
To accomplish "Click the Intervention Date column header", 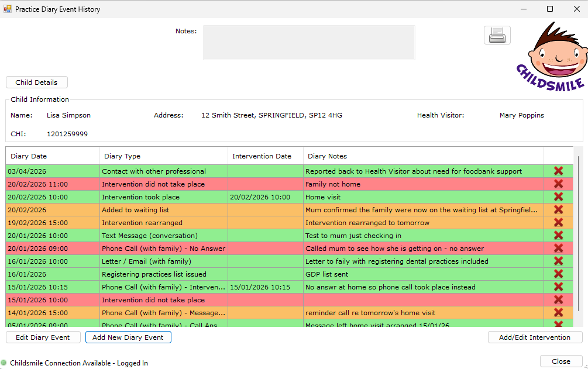I will (265, 156).
